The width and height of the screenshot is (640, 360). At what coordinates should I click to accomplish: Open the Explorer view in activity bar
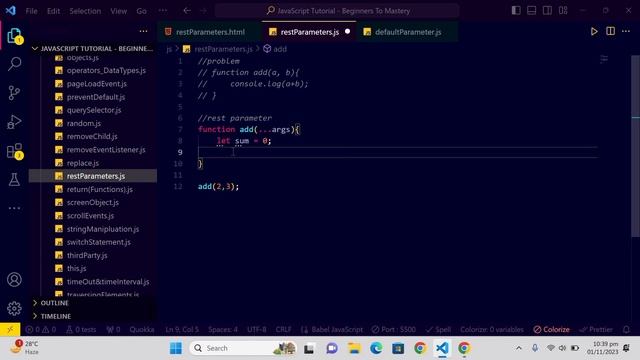tap(14, 36)
